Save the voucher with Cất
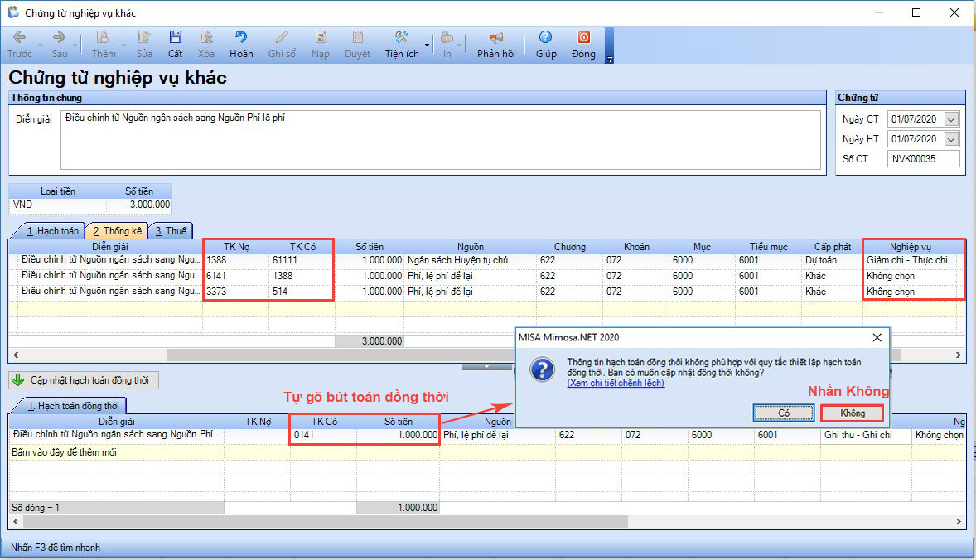 (176, 44)
